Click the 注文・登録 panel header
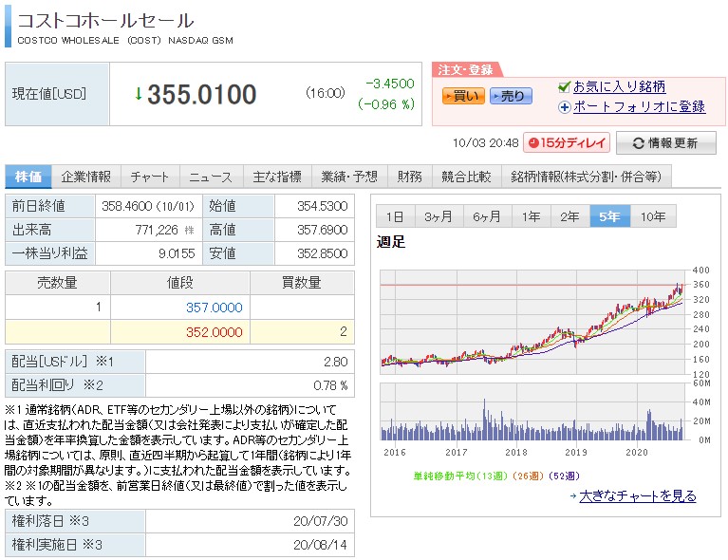The image size is (728, 560). click(466, 69)
